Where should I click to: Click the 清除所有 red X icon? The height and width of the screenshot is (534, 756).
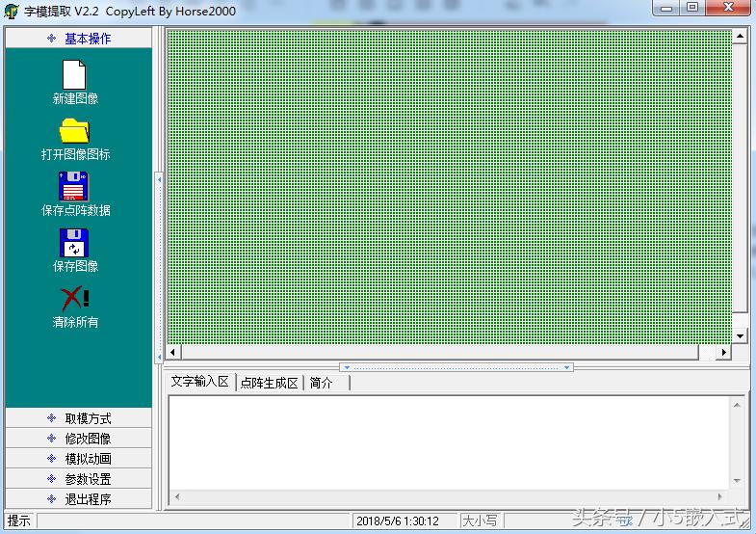click(74, 298)
